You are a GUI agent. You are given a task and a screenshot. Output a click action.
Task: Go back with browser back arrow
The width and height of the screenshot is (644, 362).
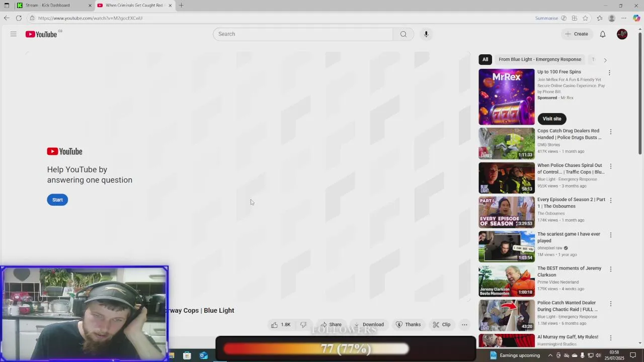click(7, 18)
